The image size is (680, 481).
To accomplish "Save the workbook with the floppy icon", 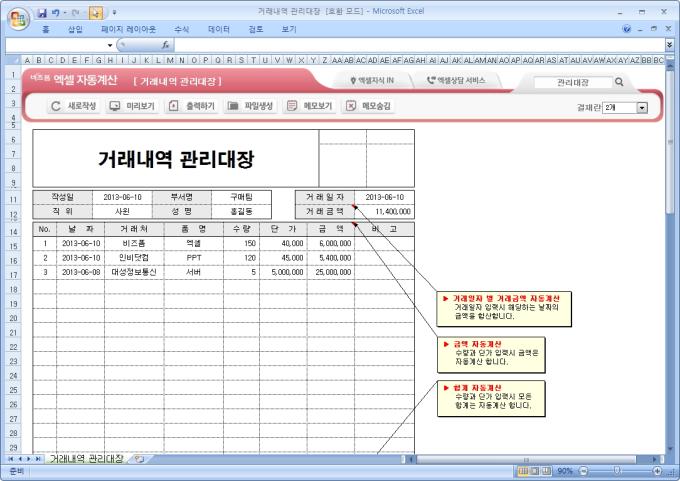I will pos(42,13).
